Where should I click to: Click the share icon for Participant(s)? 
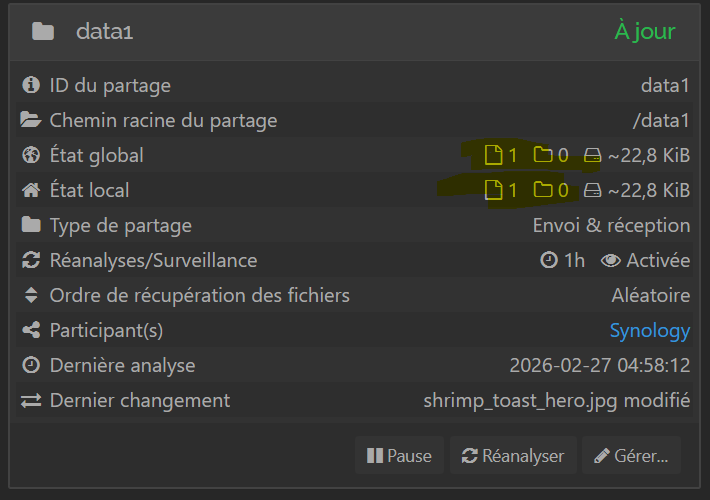click(31, 330)
